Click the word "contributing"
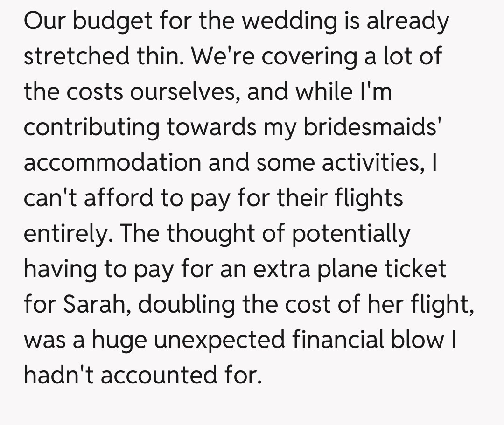 (91, 128)
